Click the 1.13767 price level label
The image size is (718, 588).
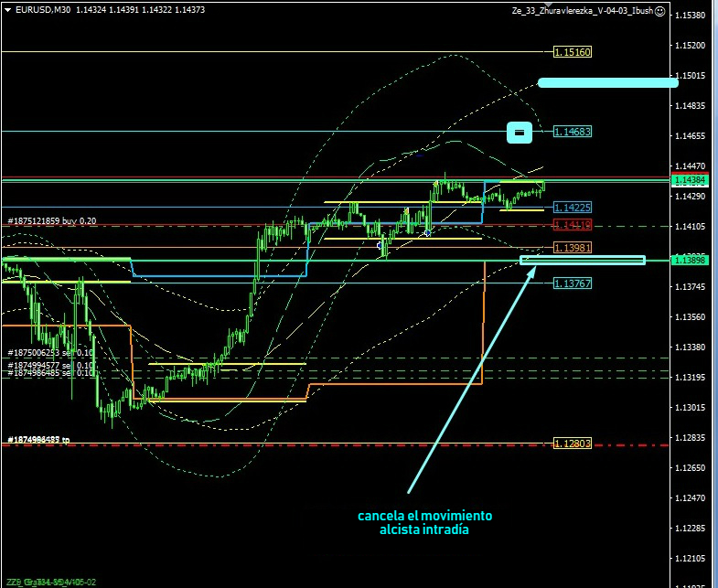tap(573, 283)
